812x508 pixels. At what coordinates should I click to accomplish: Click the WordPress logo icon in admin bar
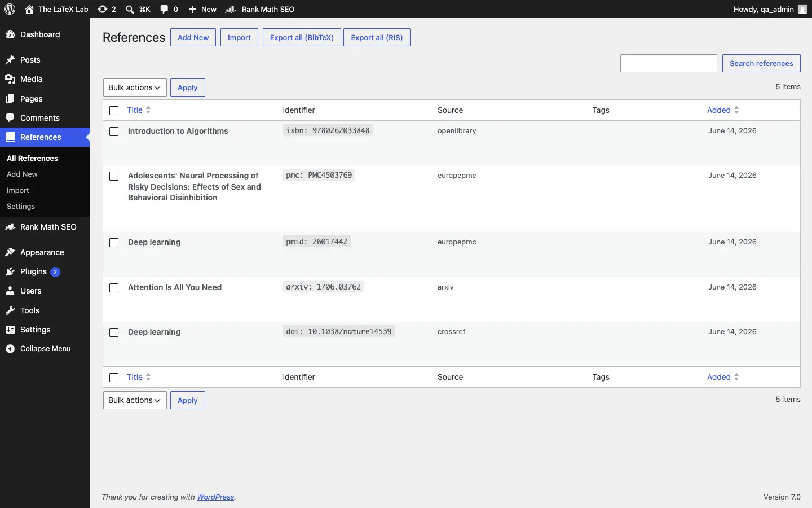(x=10, y=9)
